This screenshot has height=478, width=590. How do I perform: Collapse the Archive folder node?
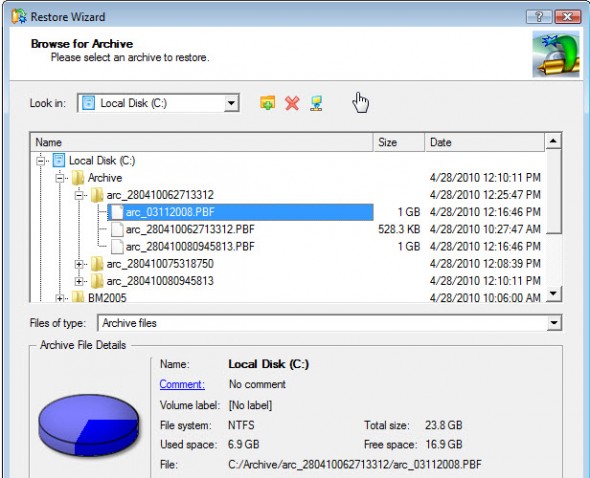pos(59,178)
